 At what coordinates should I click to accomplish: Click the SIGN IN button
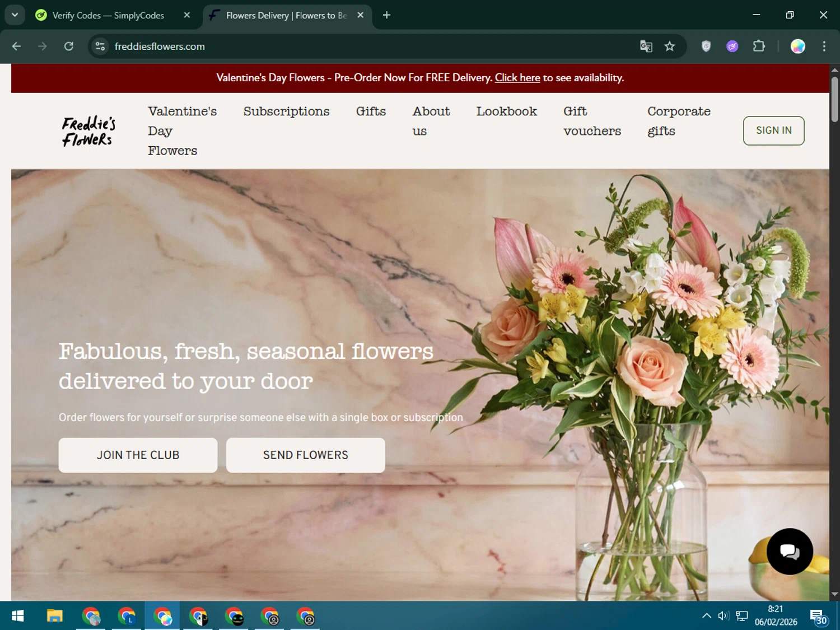point(774,130)
